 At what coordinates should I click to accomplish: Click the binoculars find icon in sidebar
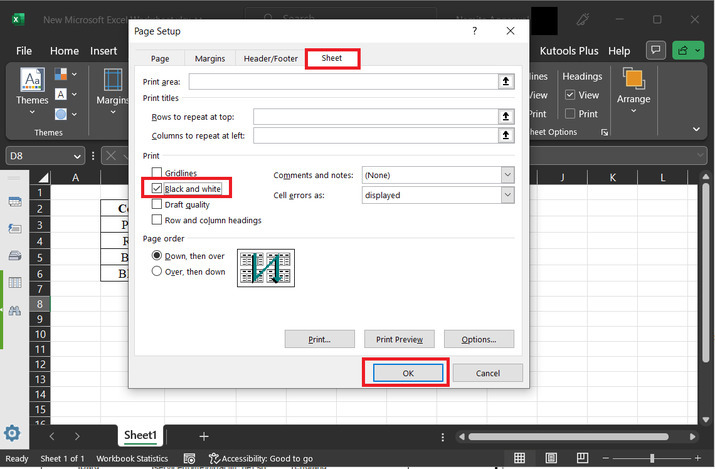pos(15,310)
